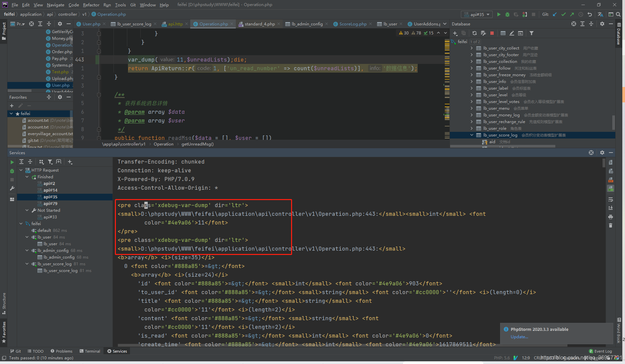Switch to the User.php editor tab
This screenshot has height=364, width=625.
(x=91, y=24)
